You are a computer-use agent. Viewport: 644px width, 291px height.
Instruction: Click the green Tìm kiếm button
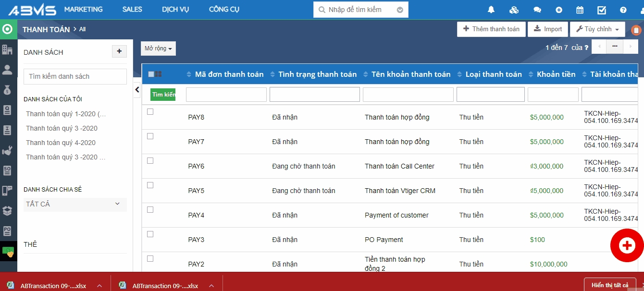(x=163, y=95)
